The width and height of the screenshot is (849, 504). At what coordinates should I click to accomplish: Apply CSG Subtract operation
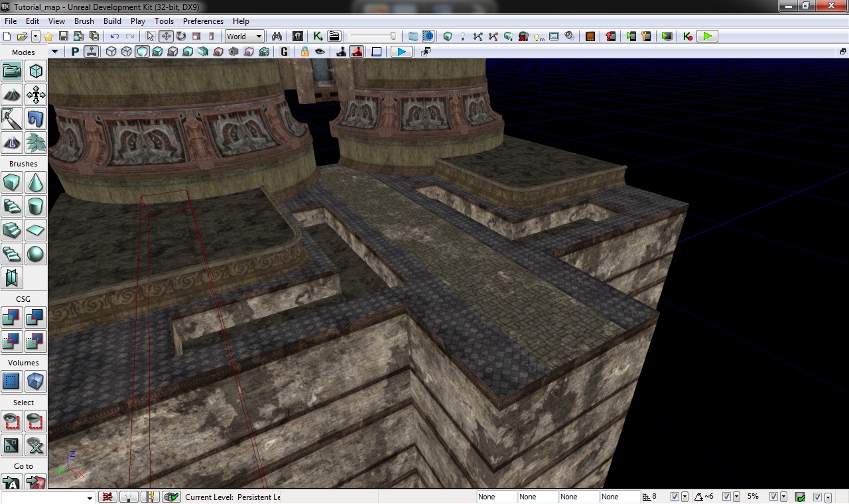click(x=36, y=318)
